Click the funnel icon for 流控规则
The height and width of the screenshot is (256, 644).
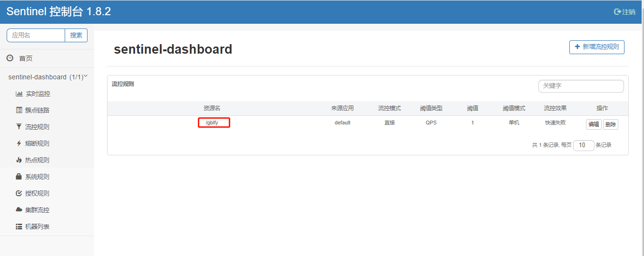tap(19, 127)
